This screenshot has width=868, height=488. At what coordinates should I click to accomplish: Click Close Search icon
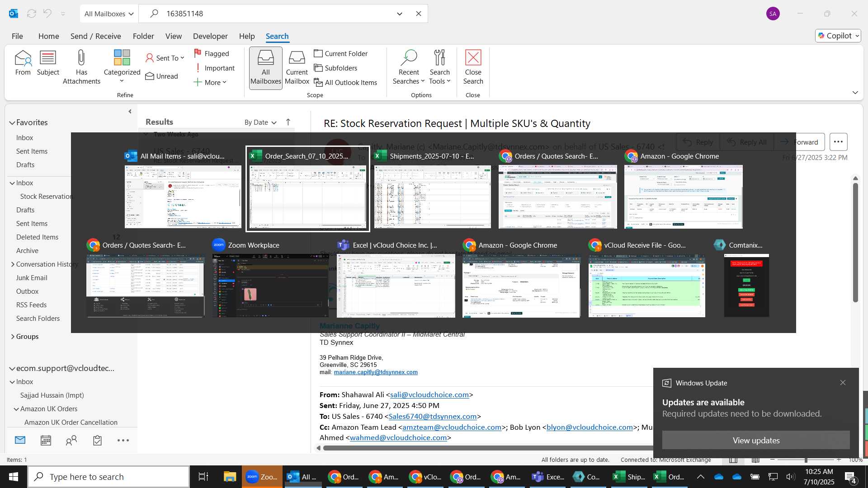473,66
